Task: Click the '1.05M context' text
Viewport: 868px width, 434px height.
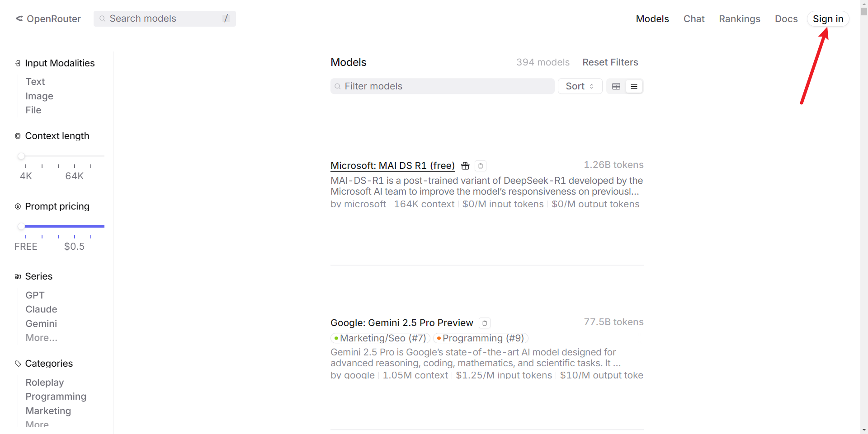Action: pyautogui.click(x=415, y=375)
